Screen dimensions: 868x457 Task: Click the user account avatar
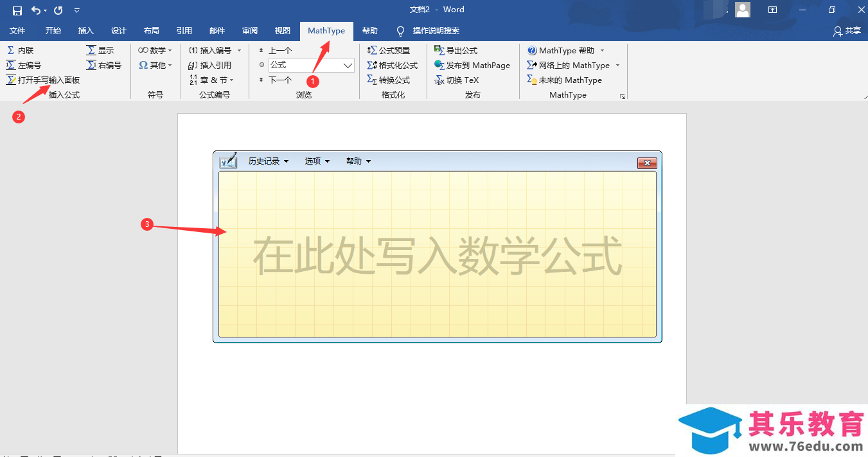point(743,10)
